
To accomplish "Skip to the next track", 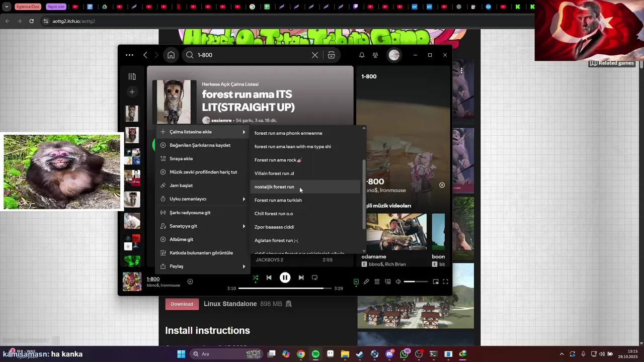I will click(301, 278).
